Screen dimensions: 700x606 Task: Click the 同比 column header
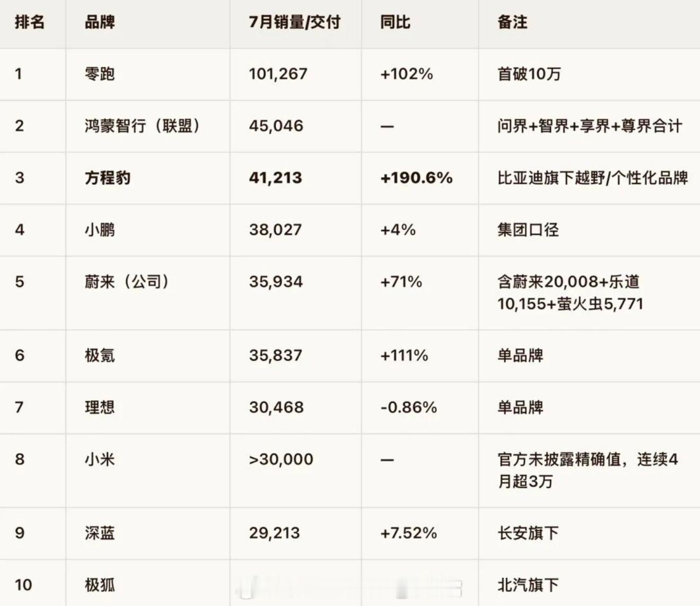[395, 22]
